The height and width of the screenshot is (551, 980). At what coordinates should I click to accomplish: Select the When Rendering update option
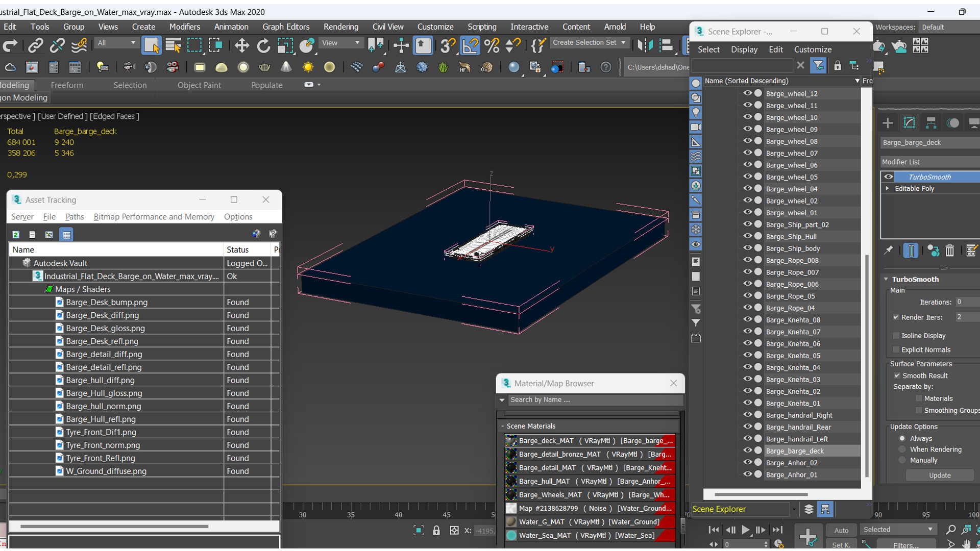(902, 449)
